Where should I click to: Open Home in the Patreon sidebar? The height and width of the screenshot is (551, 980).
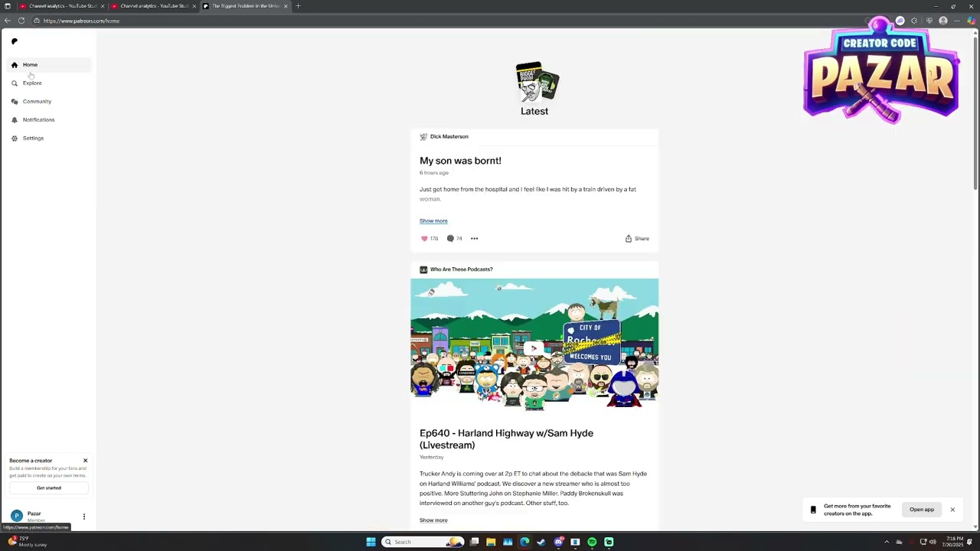coord(49,65)
